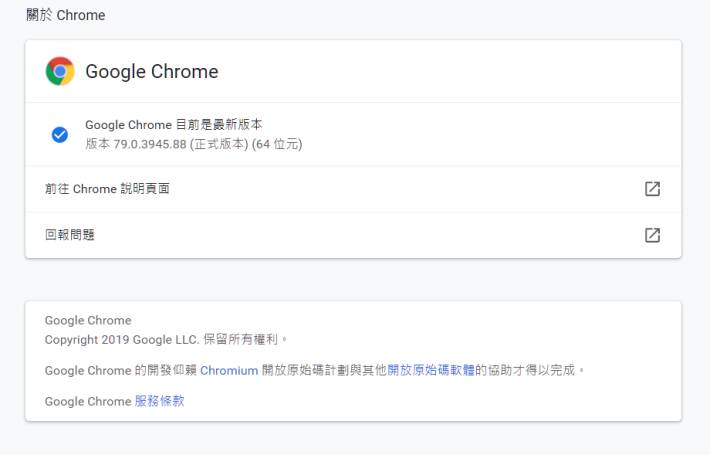Open the external link icon for Chrome 說明頁面

[x=652, y=189]
